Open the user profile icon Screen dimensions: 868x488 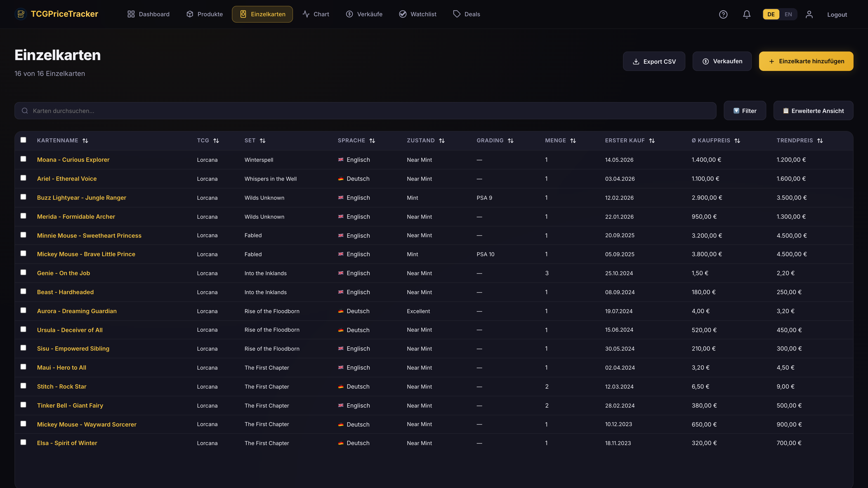click(x=809, y=14)
